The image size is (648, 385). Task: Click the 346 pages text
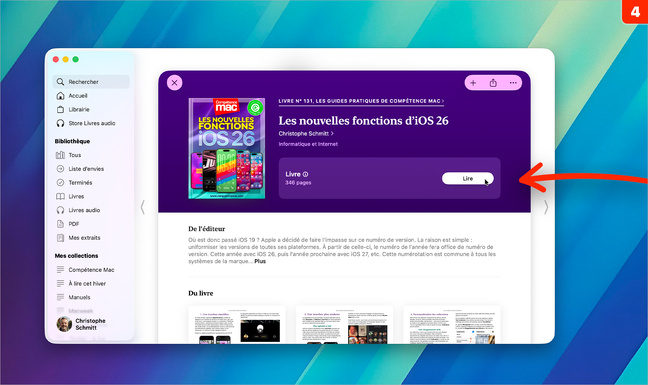point(298,183)
